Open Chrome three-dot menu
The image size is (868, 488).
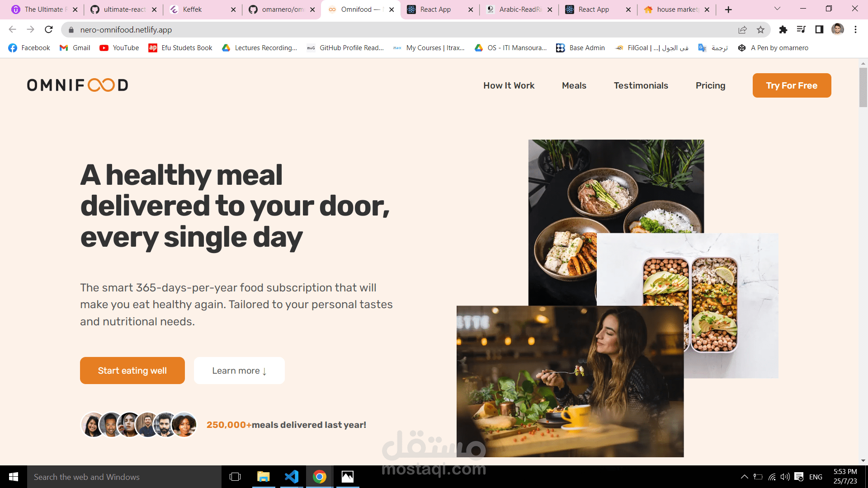pyautogui.click(x=855, y=29)
